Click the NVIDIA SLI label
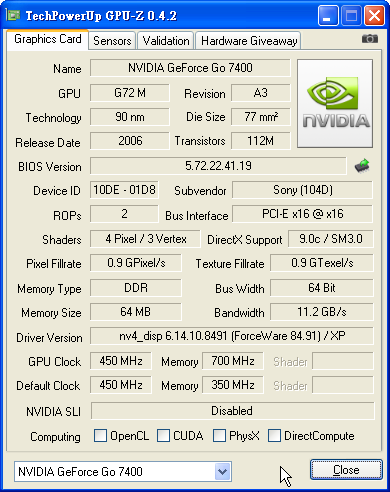 point(53,412)
